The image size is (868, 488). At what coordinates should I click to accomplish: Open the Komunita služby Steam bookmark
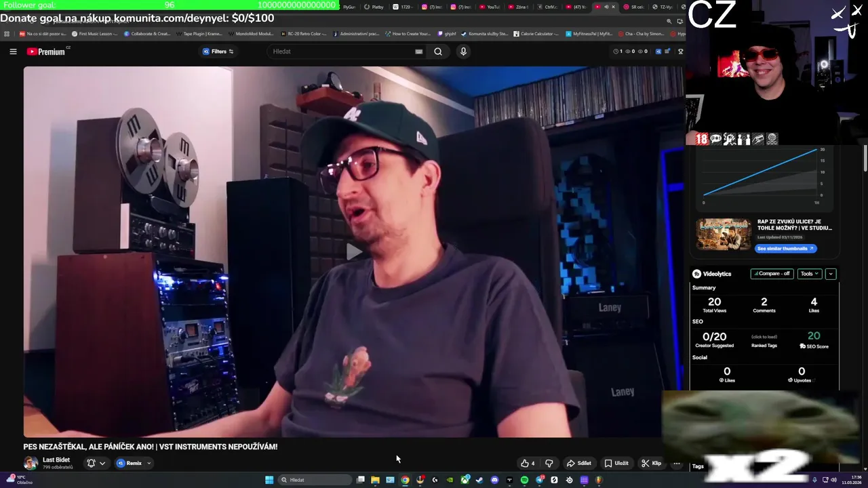(x=485, y=33)
